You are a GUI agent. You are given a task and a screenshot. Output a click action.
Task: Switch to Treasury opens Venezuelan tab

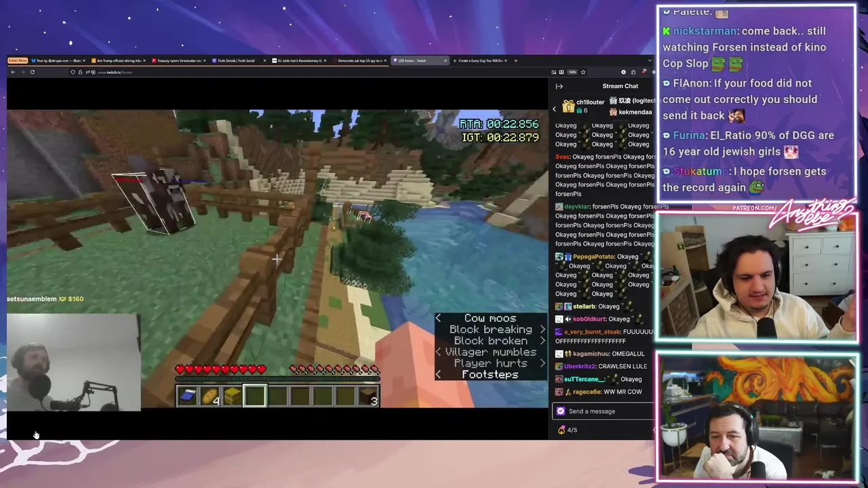[x=180, y=60]
